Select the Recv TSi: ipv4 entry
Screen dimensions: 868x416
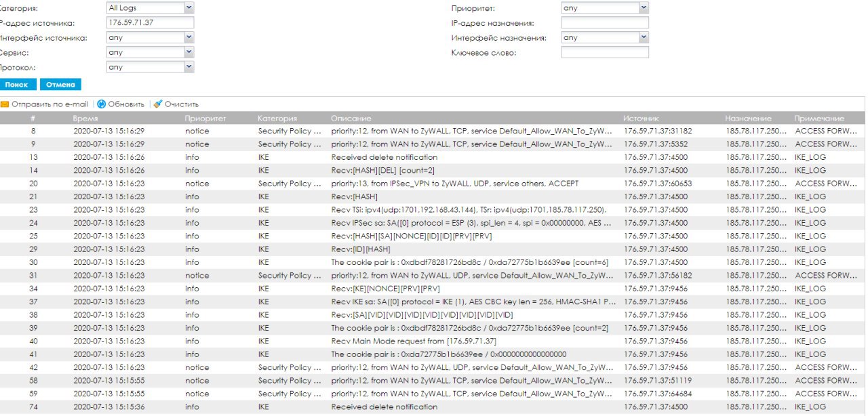point(433,210)
